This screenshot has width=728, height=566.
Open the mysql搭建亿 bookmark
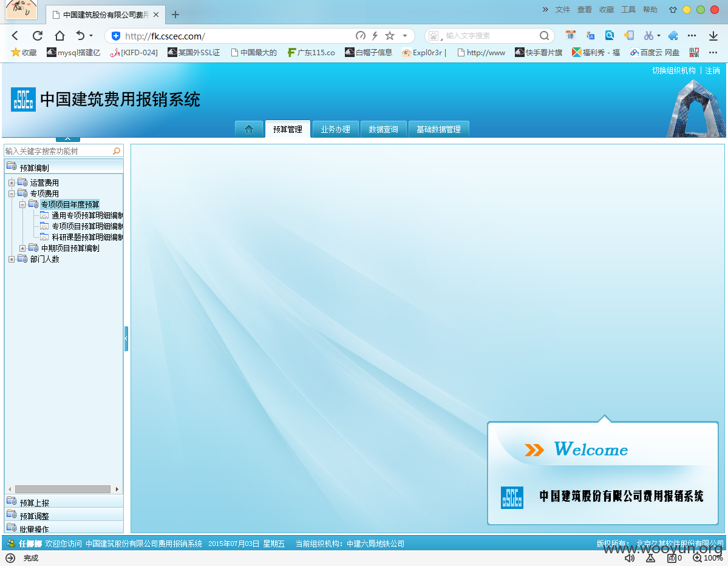click(73, 52)
